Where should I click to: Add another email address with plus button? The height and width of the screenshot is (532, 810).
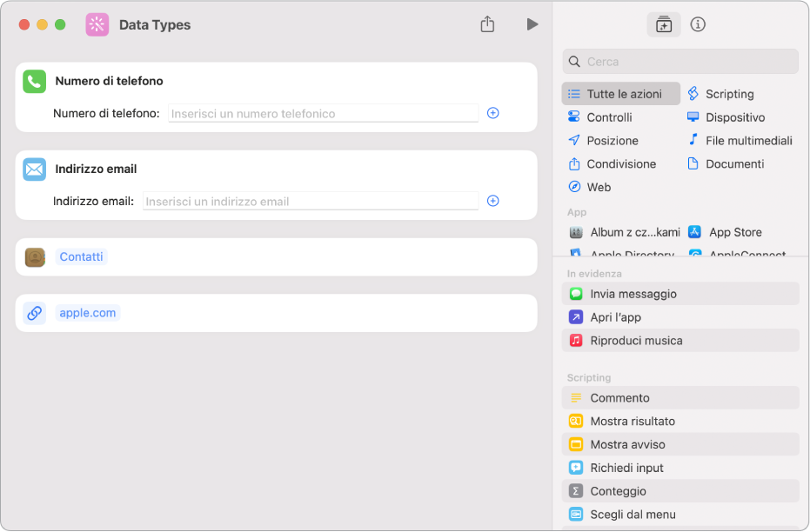[492, 201]
